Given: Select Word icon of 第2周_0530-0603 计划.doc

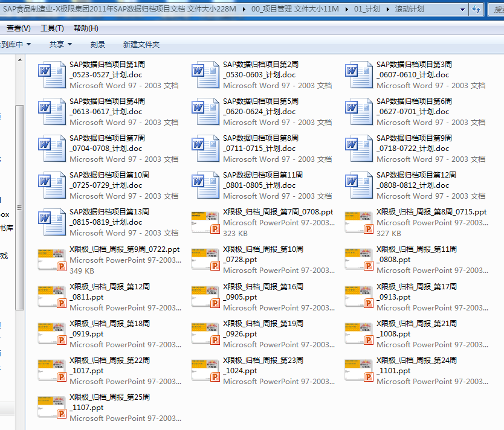Looking at the screenshot, I should pyautogui.click(x=205, y=74).
